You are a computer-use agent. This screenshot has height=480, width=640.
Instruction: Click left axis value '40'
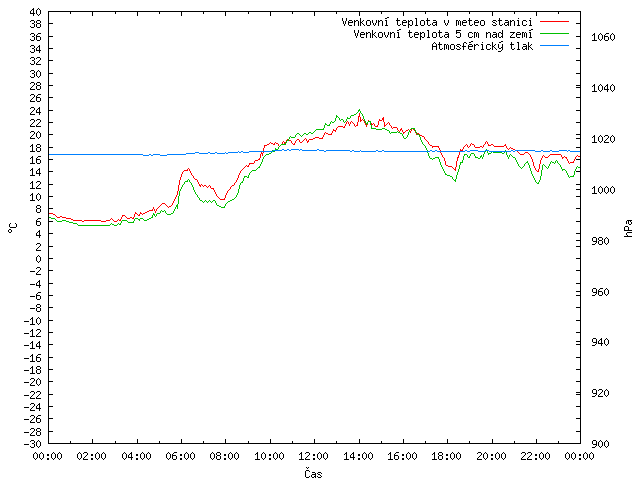click(x=36, y=12)
